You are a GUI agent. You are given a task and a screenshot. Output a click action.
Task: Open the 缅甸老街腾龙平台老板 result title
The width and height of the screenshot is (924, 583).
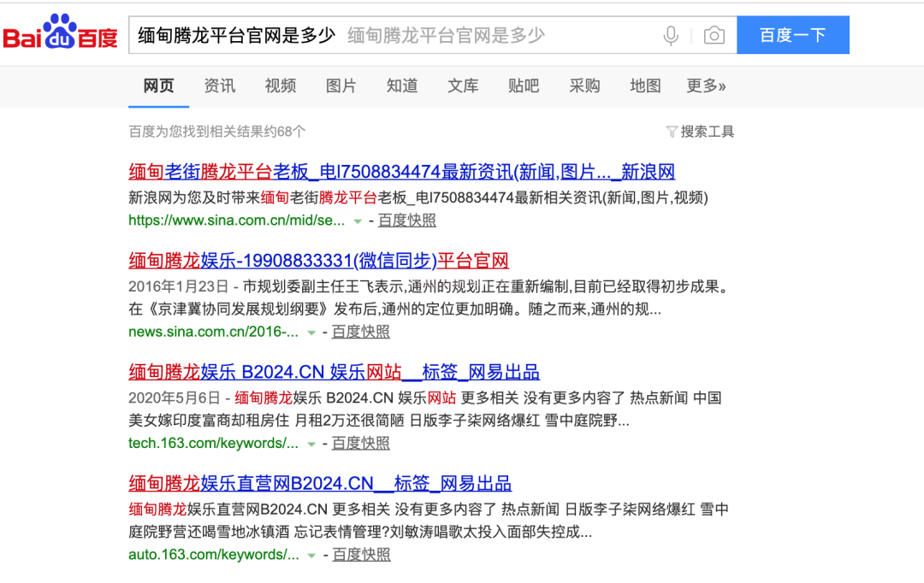pyautogui.click(x=401, y=171)
